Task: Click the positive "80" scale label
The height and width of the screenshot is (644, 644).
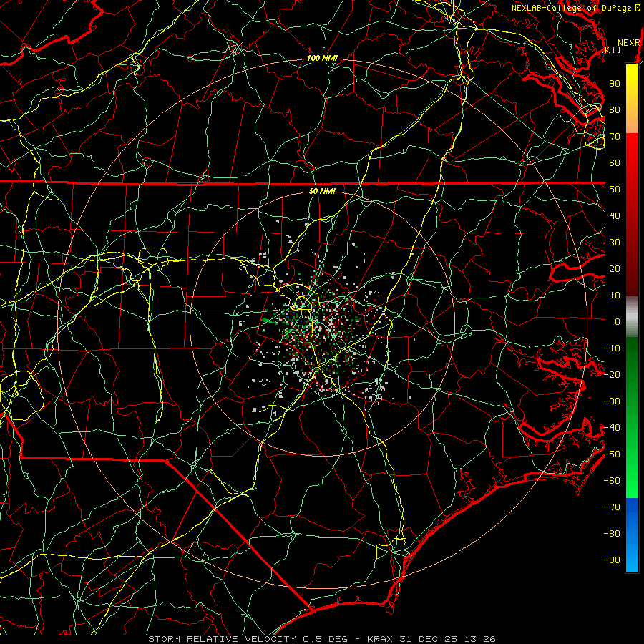Action: (615, 110)
